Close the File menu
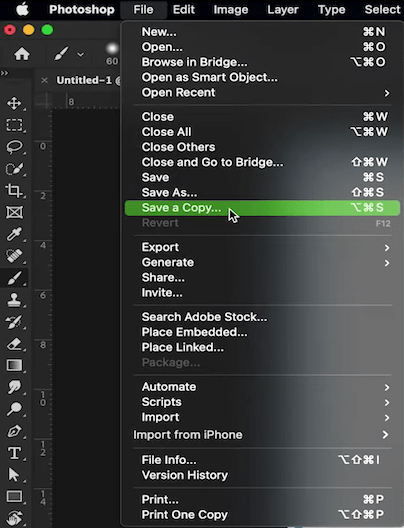 [x=143, y=9]
